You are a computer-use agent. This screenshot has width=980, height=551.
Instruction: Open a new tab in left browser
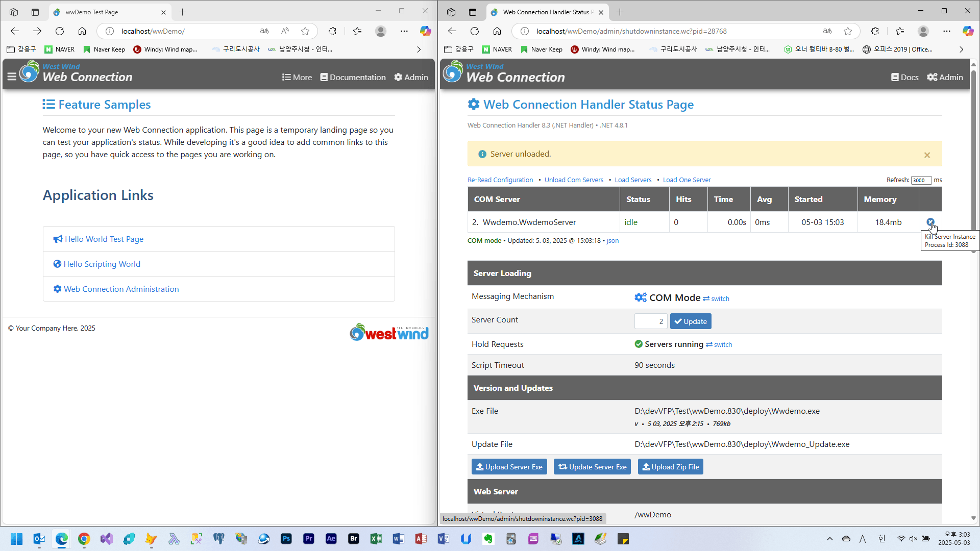click(x=182, y=12)
